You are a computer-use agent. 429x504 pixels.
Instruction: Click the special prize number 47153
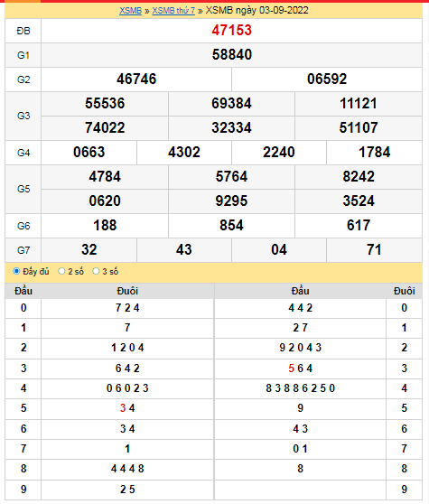tap(232, 30)
